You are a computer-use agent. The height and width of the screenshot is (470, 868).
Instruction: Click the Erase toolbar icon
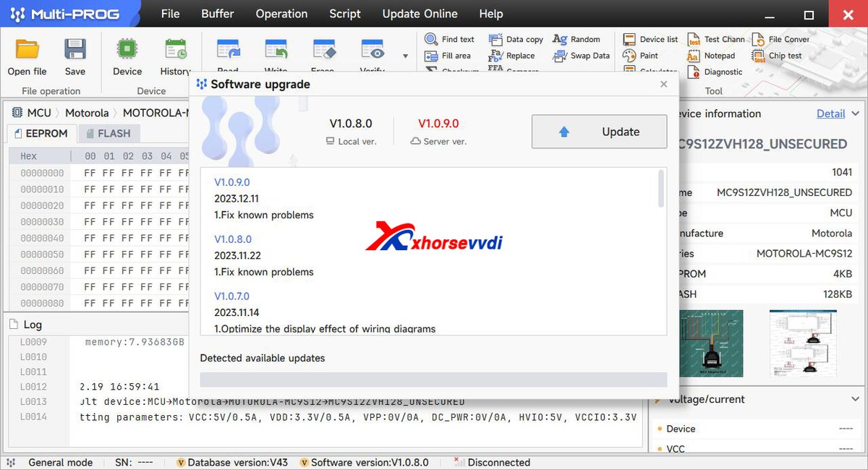pos(323,50)
